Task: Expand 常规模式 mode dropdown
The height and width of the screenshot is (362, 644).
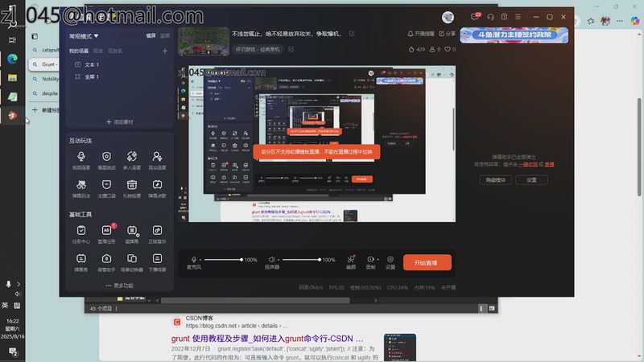Action: [84, 36]
